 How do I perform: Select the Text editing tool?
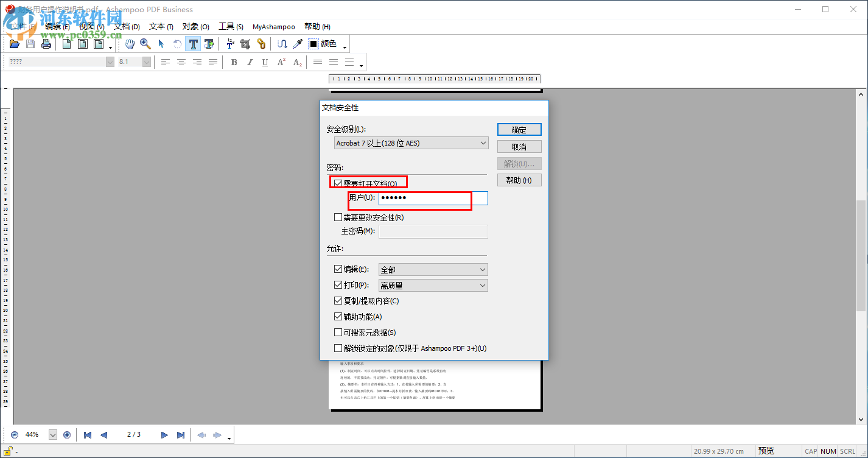(x=193, y=43)
